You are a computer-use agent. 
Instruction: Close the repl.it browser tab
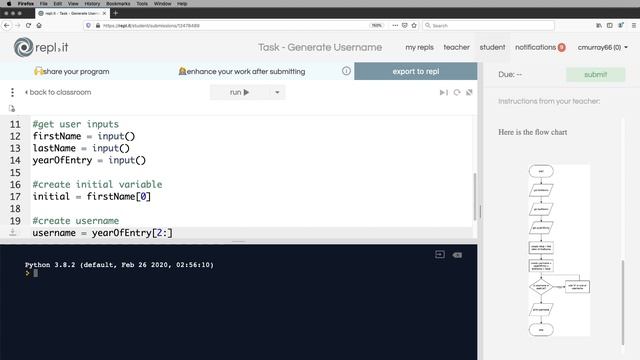click(x=104, y=13)
